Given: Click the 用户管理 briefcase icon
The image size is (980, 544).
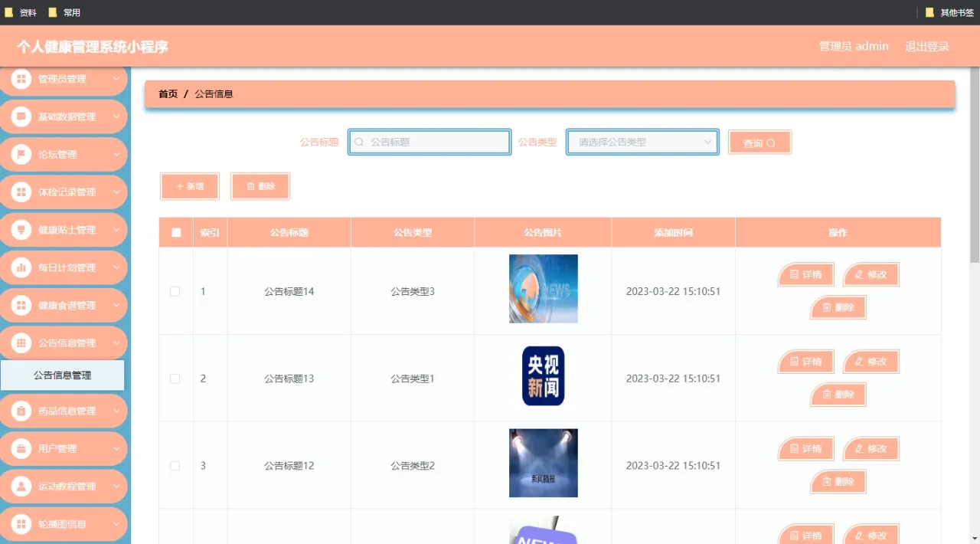Looking at the screenshot, I should (21, 448).
